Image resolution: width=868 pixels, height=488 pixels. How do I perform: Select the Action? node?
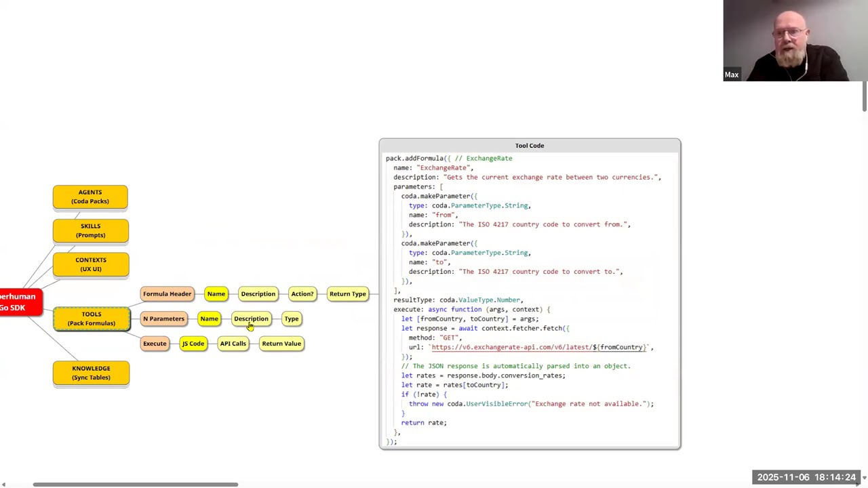[302, 294]
